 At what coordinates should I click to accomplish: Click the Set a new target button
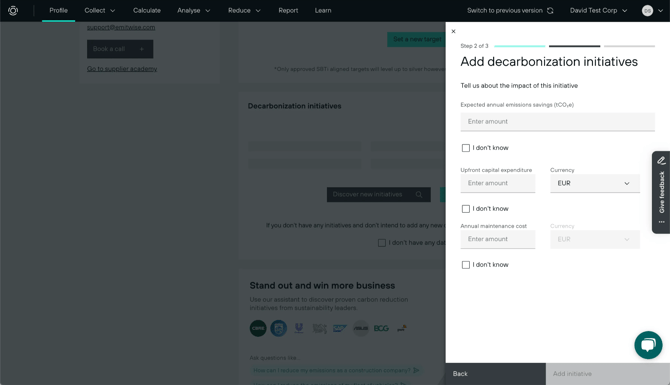coord(417,39)
